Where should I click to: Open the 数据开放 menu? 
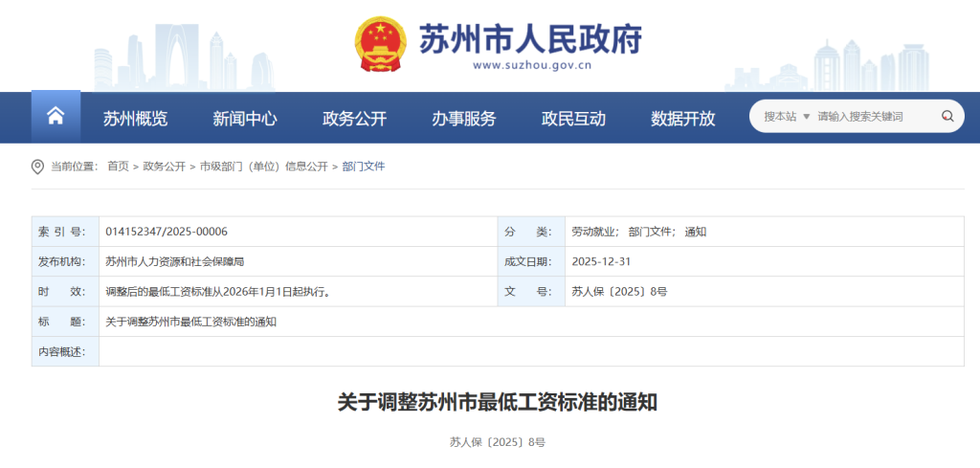tap(683, 118)
